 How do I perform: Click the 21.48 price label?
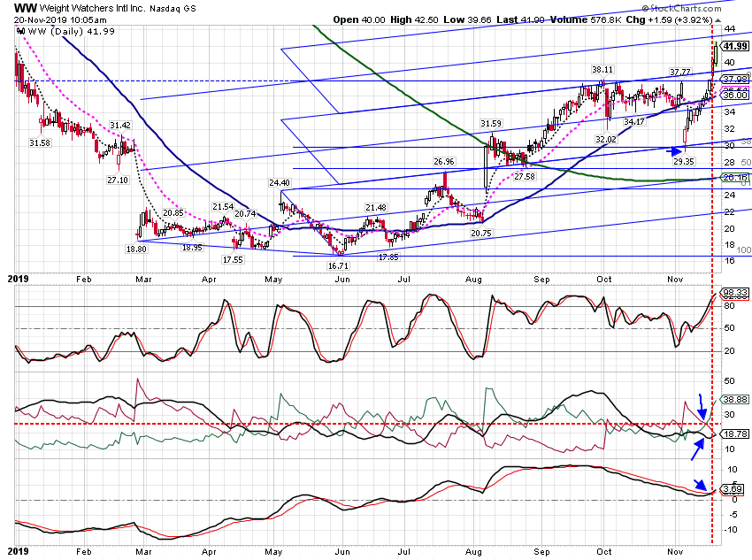click(x=375, y=208)
